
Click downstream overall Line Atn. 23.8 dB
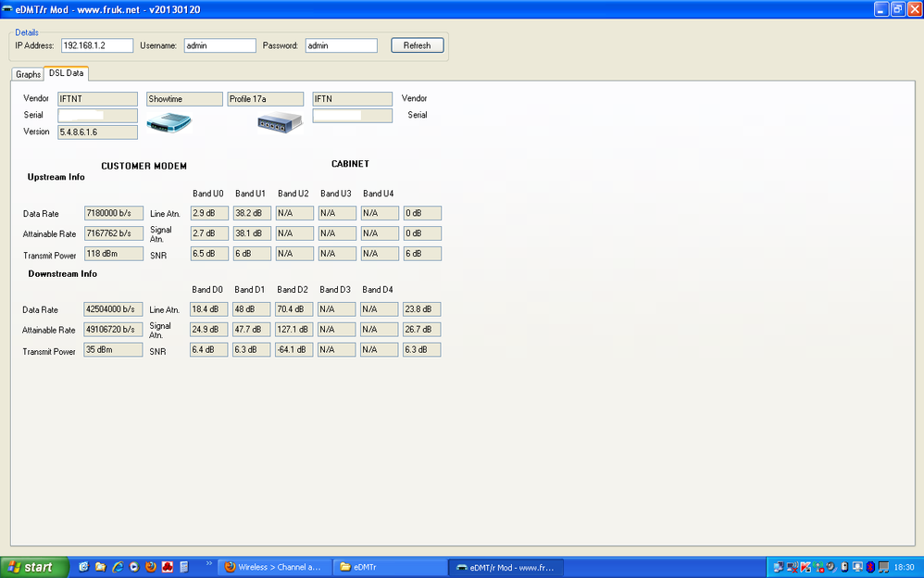pos(422,309)
